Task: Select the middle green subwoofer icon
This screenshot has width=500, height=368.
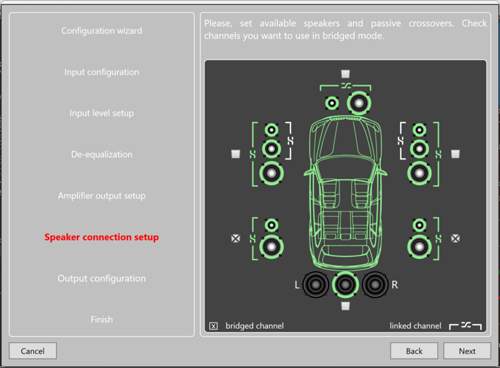Action: tap(345, 285)
